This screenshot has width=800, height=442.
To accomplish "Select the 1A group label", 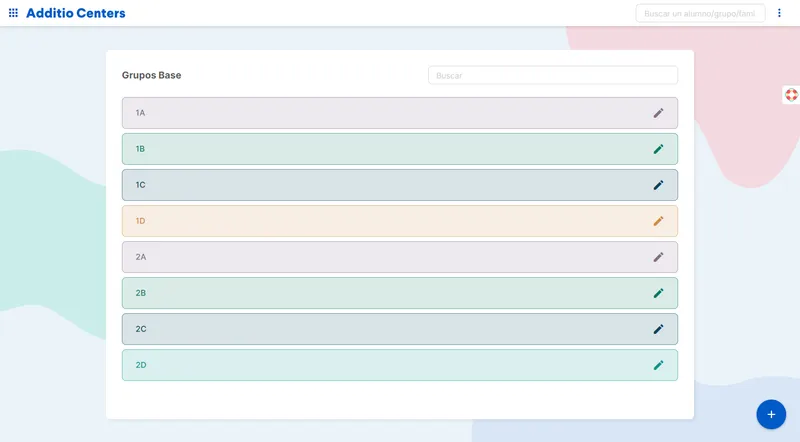I will tap(140, 113).
